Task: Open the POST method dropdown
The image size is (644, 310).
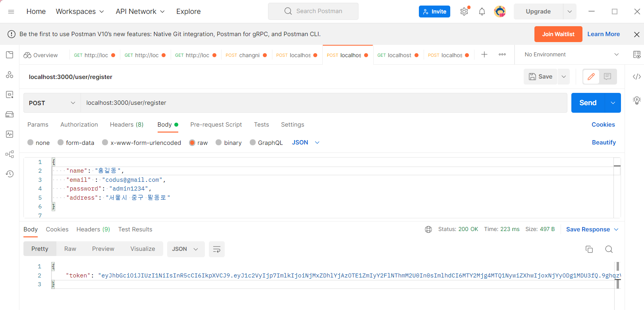Action: pyautogui.click(x=52, y=103)
